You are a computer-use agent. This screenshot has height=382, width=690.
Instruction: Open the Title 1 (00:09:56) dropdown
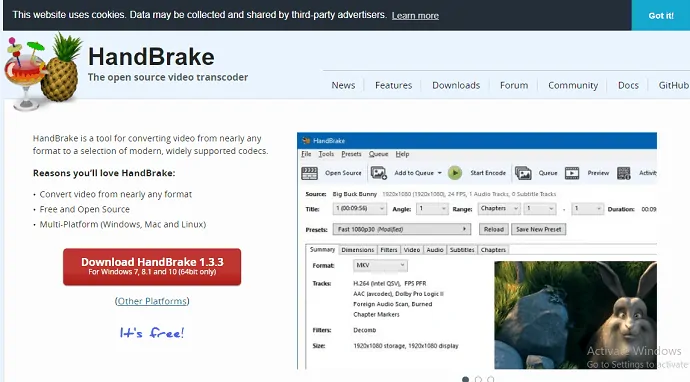point(360,209)
